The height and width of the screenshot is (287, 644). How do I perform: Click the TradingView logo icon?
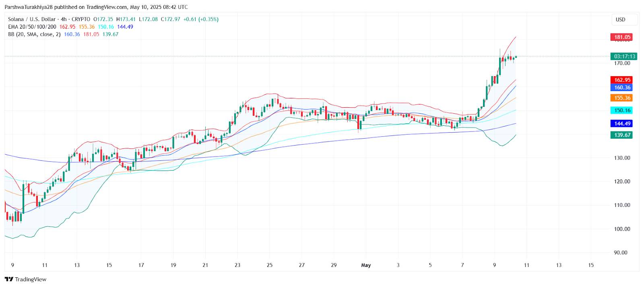9,279
